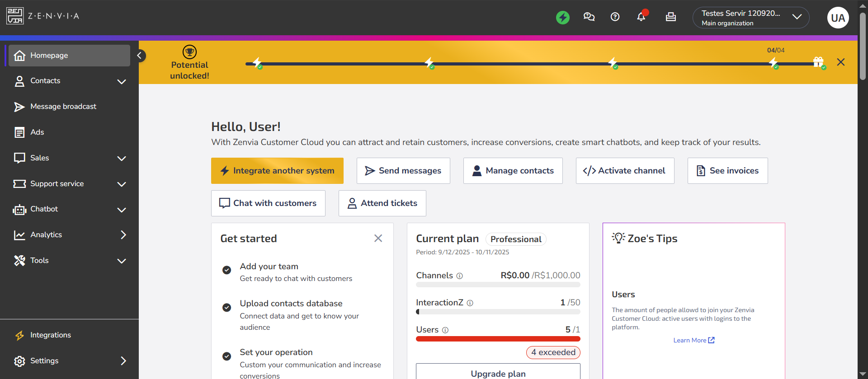Click the trophy icon on progress banner

point(189,51)
